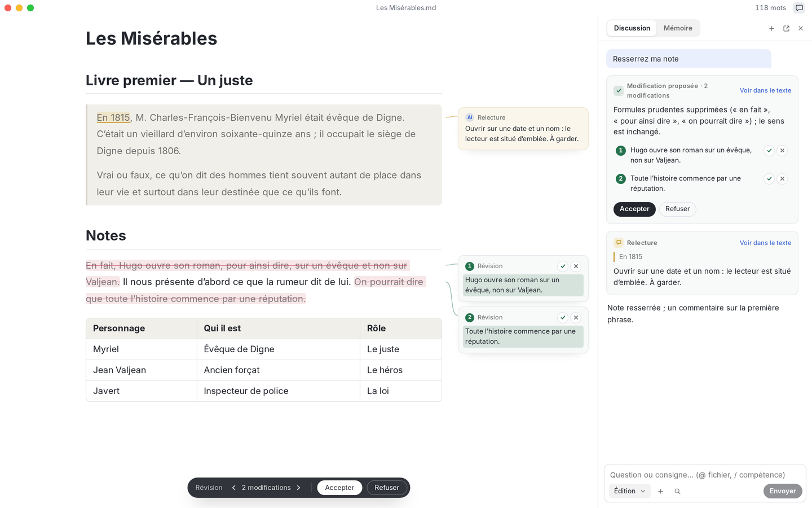Screen dimensions: 812x508
Task: Open the discussion panel in a separate window
Action: (x=786, y=28)
